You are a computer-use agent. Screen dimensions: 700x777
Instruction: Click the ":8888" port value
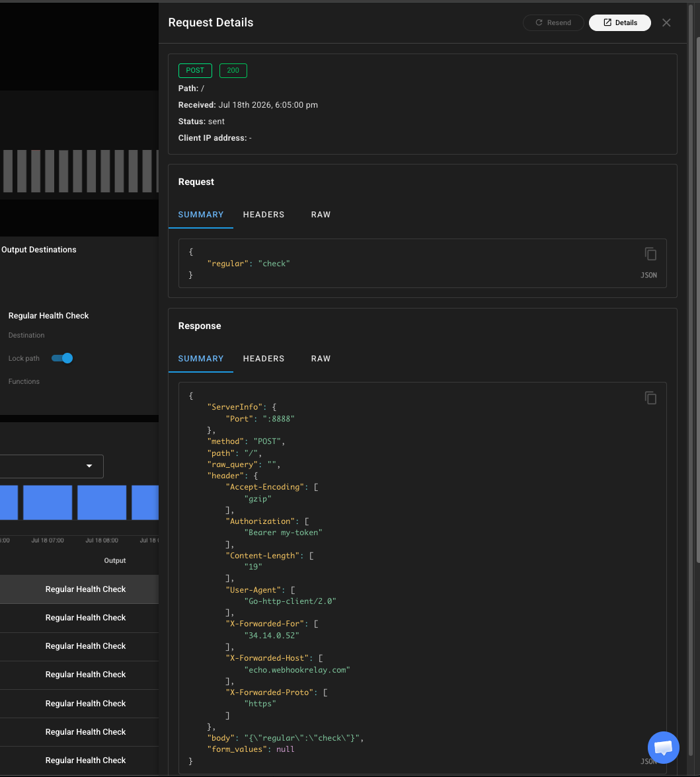coord(279,419)
